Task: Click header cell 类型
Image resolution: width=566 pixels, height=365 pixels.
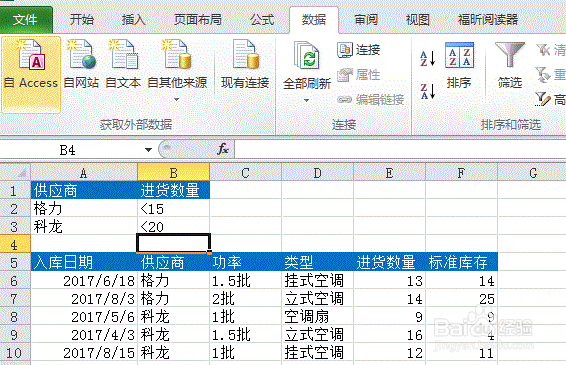Action: pyautogui.click(x=317, y=262)
